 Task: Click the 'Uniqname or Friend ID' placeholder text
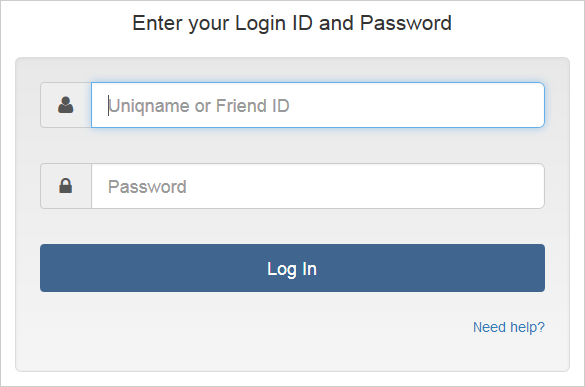[199, 106]
